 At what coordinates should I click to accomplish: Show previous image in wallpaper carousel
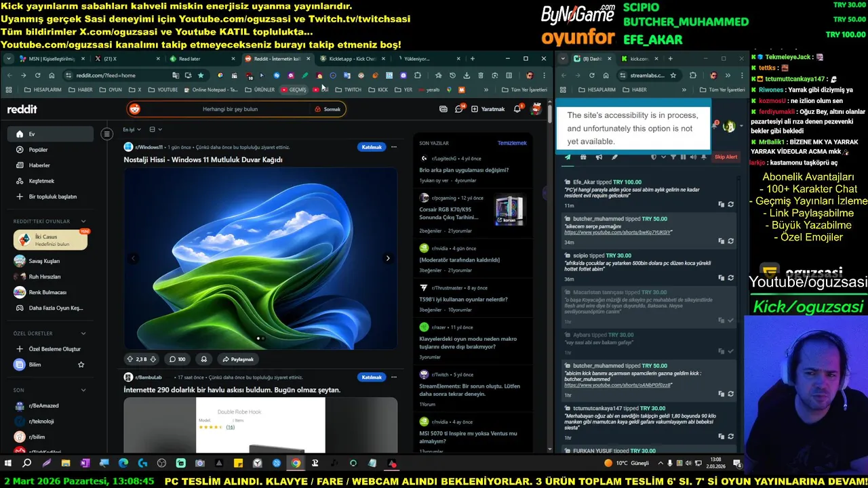[134, 258]
